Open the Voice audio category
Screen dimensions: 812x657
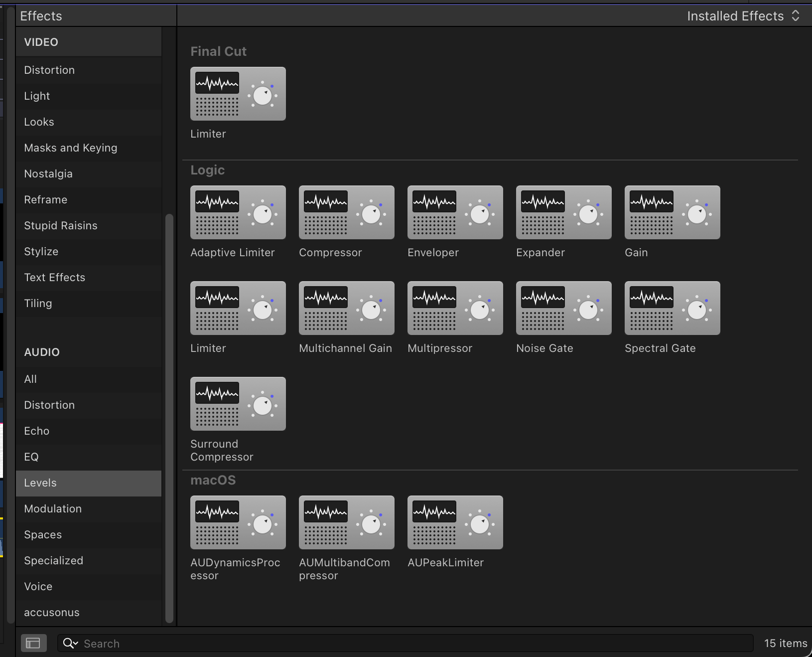[x=89, y=586]
